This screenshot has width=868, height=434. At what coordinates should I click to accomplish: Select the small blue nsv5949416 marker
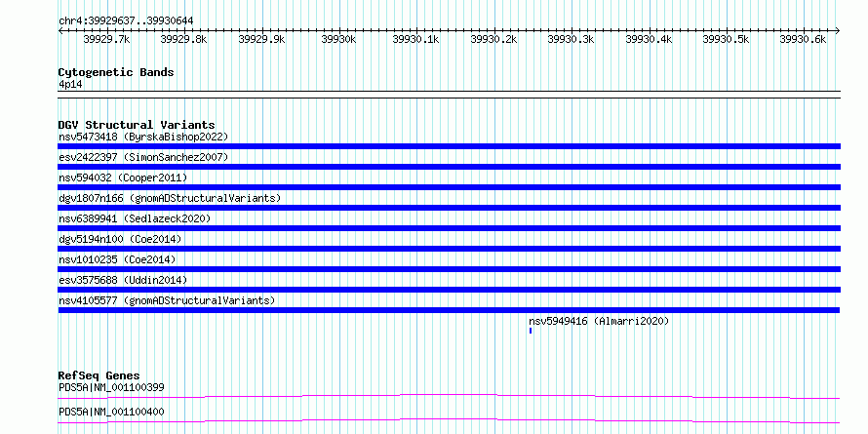point(531,331)
